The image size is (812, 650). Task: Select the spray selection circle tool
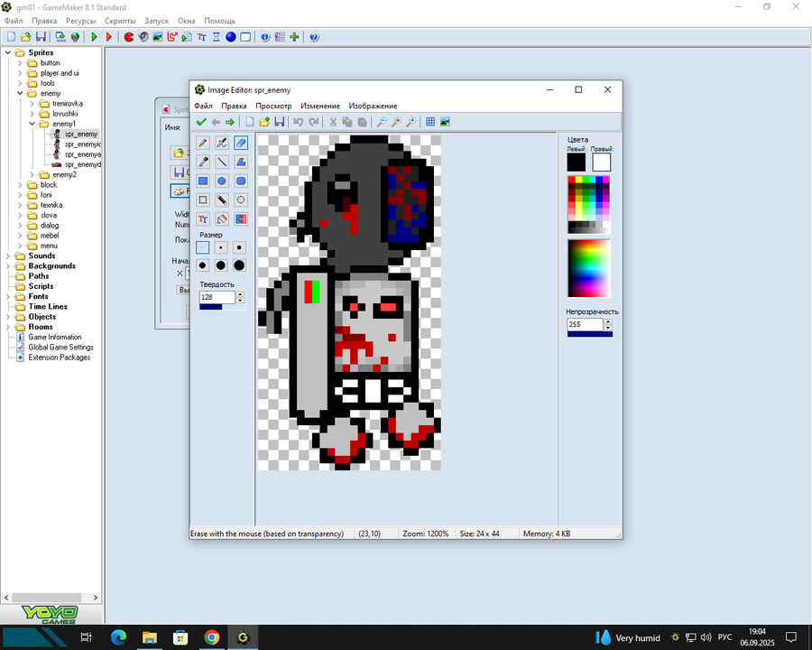(x=241, y=200)
